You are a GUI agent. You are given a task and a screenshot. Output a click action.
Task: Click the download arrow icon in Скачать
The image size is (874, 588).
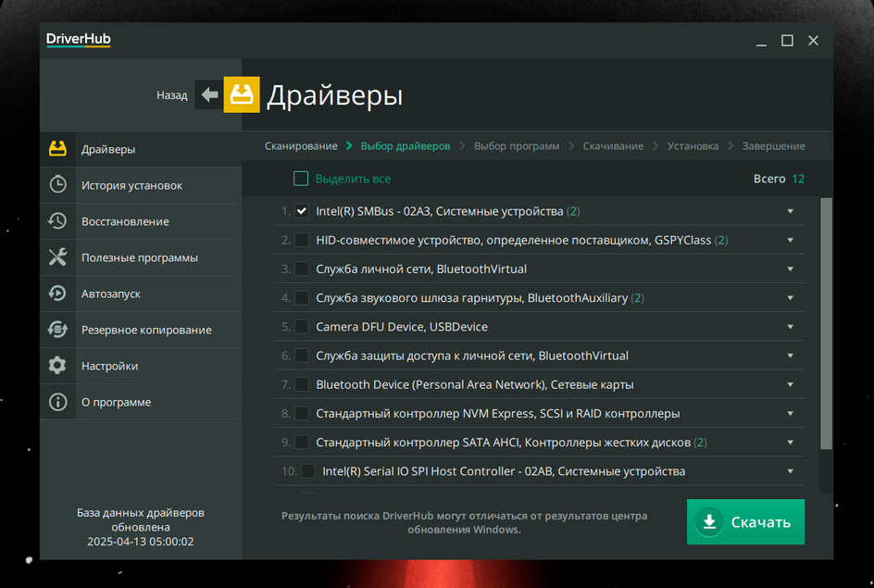709,521
